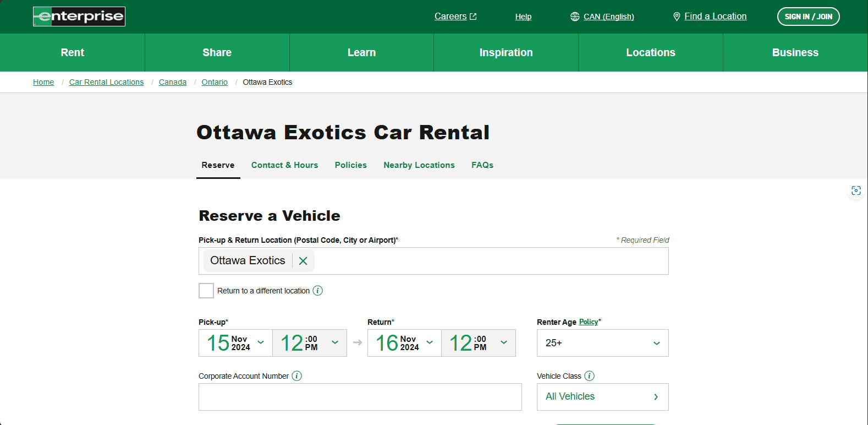The image size is (868, 425).
Task: Click the SIGN IN / JOIN button
Action: 808,17
